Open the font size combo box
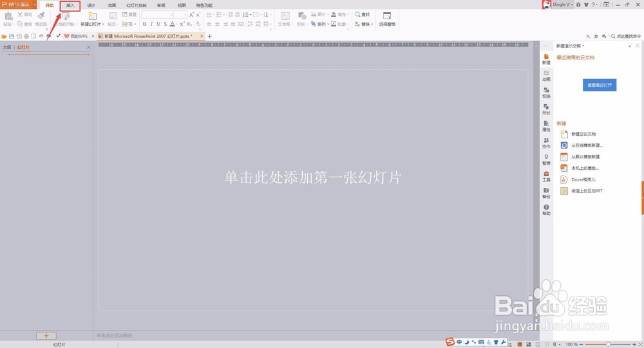The width and height of the screenshot is (644, 348). point(180,15)
